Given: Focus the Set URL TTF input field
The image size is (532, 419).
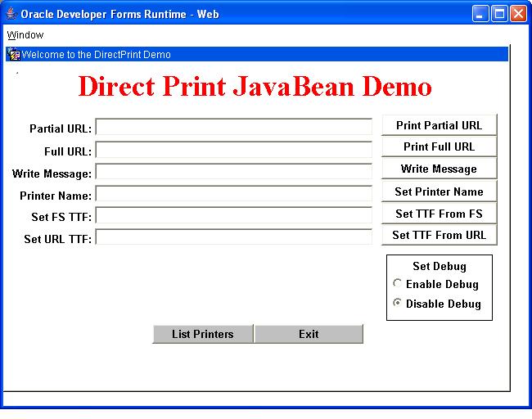Looking at the screenshot, I should point(234,237).
